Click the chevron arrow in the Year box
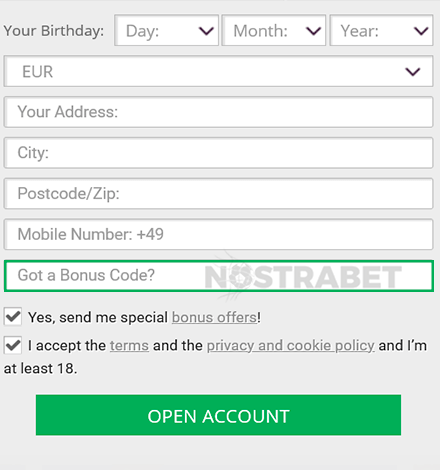440x470 pixels. [421, 31]
